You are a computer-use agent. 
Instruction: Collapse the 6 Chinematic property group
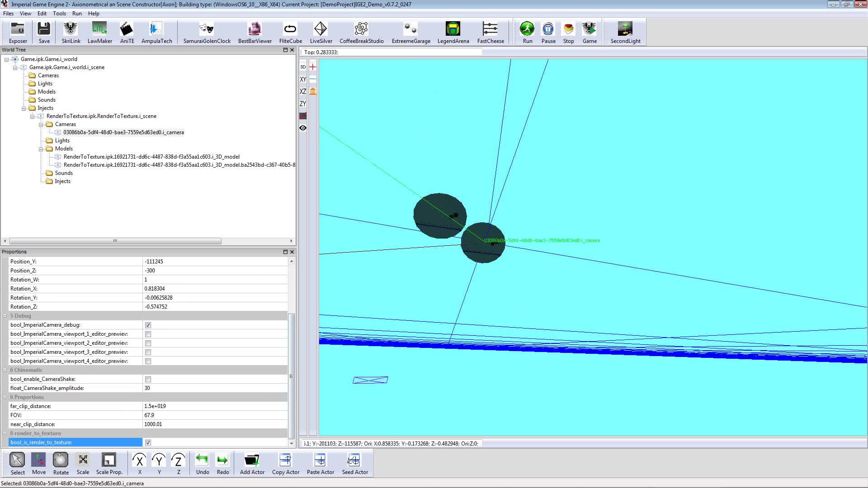coord(5,370)
